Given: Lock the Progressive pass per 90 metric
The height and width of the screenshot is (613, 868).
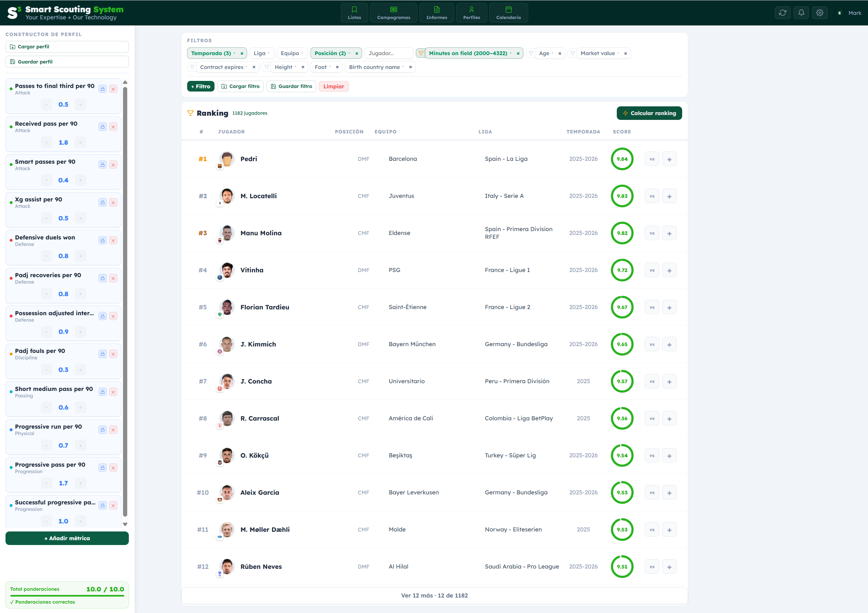Looking at the screenshot, I should click(102, 467).
